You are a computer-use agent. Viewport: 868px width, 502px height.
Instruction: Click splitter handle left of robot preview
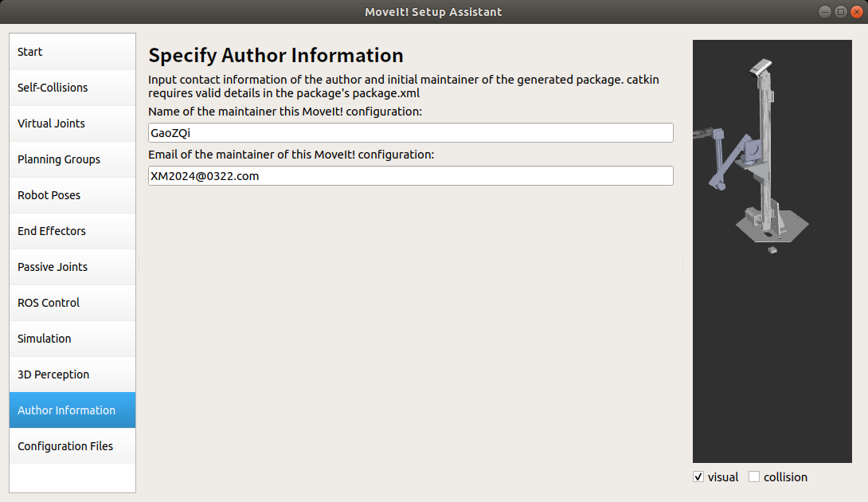(684, 265)
